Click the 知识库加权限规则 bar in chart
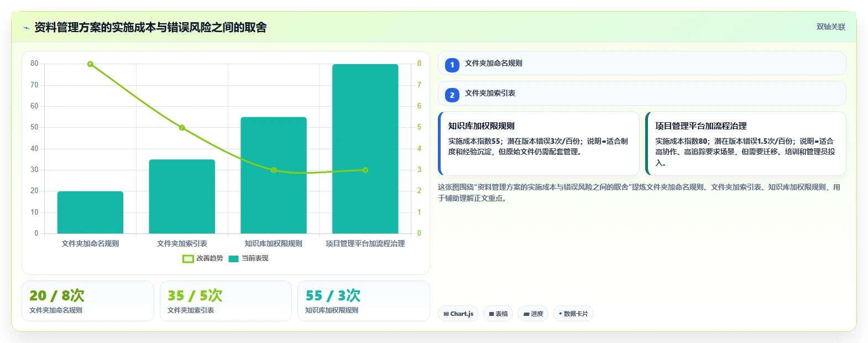868x343 pixels. 274,175
